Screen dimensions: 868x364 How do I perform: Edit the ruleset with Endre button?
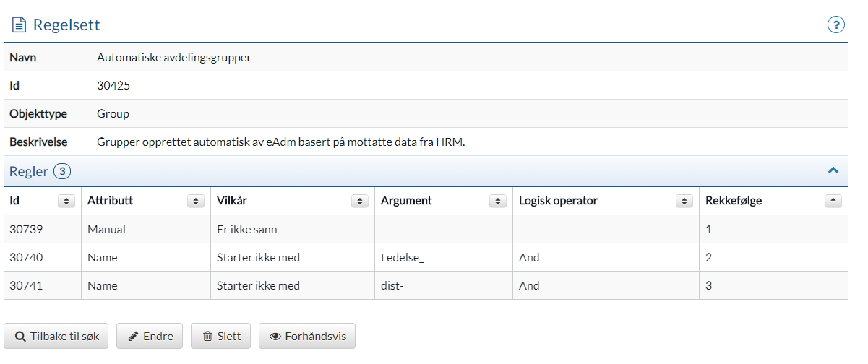[x=150, y=337]
